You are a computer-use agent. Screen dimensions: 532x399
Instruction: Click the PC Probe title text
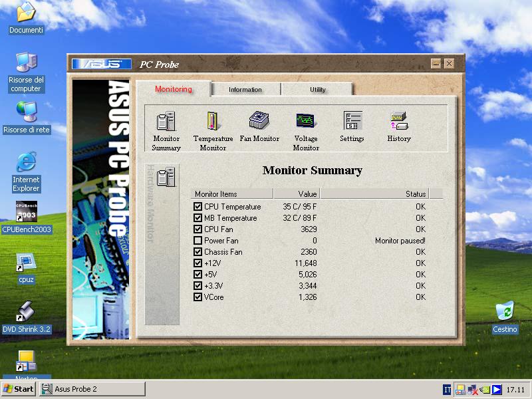click(159, 65)
